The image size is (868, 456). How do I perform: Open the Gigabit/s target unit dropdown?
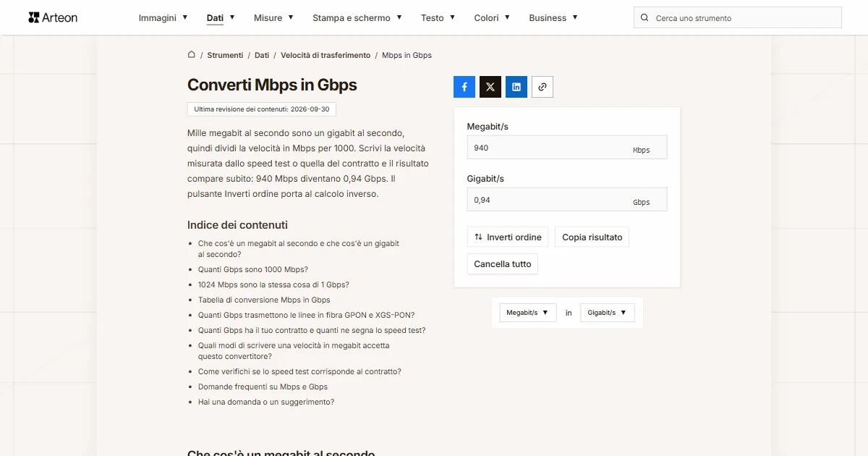[608, 313]
